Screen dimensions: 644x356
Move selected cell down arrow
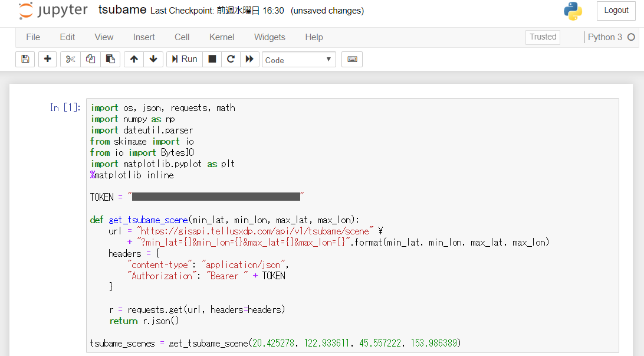153,59
